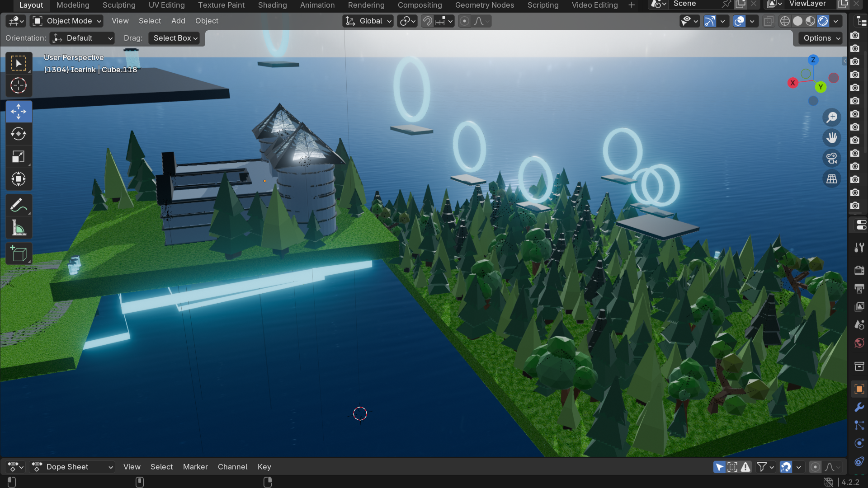
Task: Select the Move tool
Action: [x=19, y=112]
